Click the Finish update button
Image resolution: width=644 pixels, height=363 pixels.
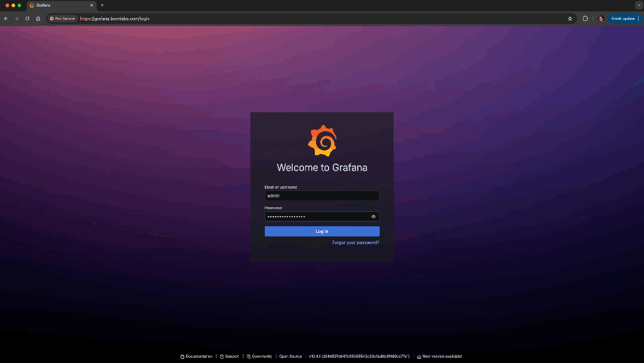623,19
